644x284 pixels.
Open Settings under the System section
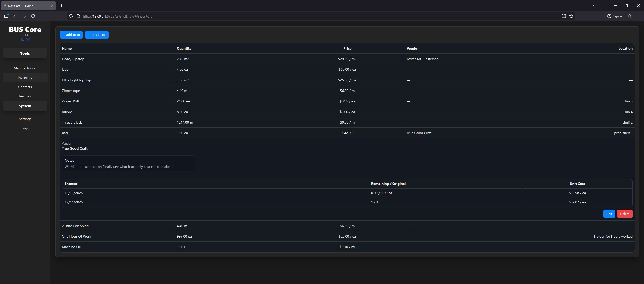[x=25, y=119]
